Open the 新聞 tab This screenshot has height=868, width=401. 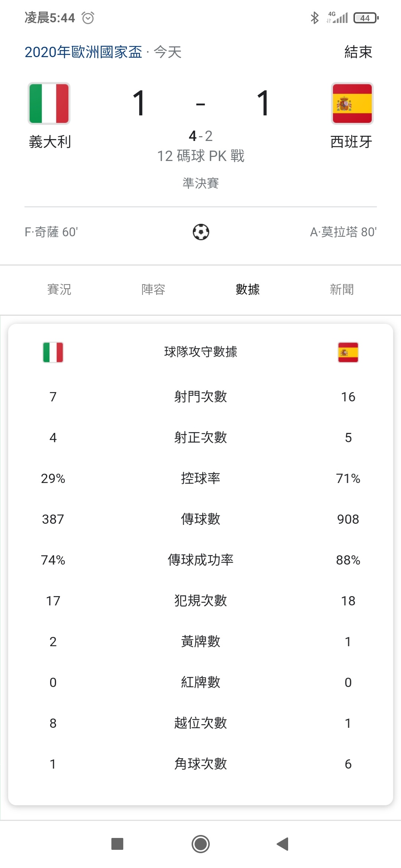pyautogui.click(x=342, y=289)
